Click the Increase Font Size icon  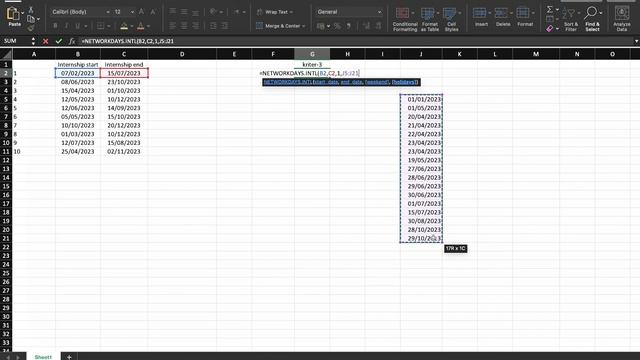(x=141, y=12)
